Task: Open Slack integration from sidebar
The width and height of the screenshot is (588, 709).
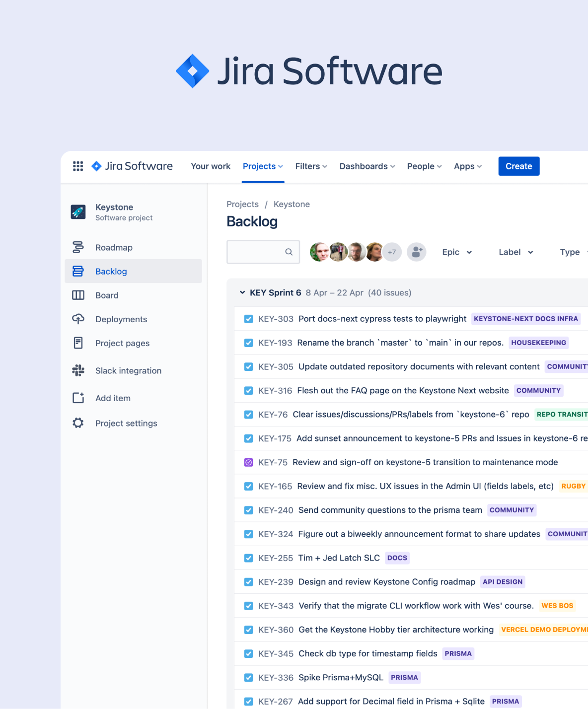Action: point(128,371)
